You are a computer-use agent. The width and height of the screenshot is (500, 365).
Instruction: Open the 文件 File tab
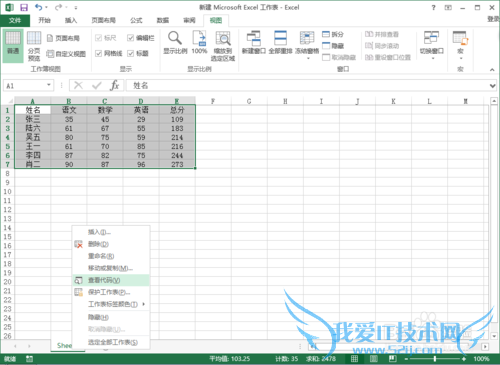pos(15,21)
